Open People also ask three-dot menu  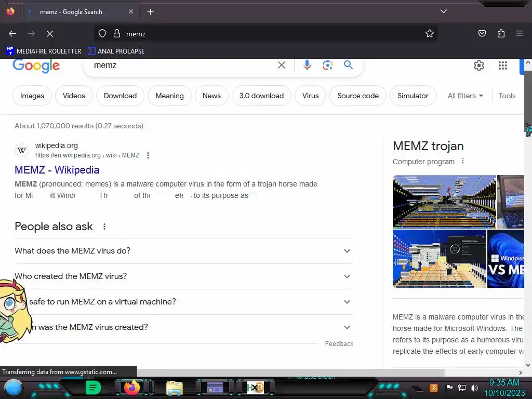pos(104,227)
